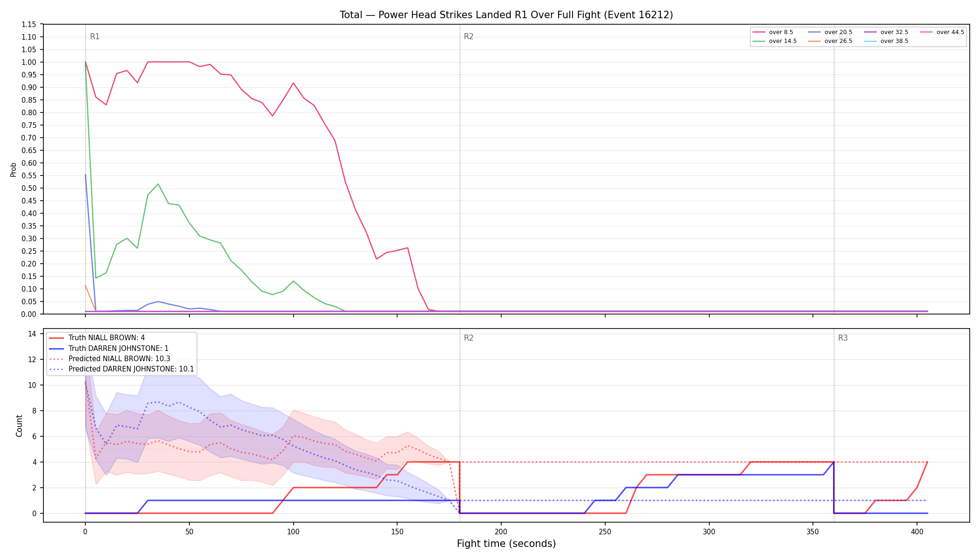The image size is (980, 560).
Task: Click the chart title mentioning Event 16212
Action: pyautogui.click(x=506, y=15)
